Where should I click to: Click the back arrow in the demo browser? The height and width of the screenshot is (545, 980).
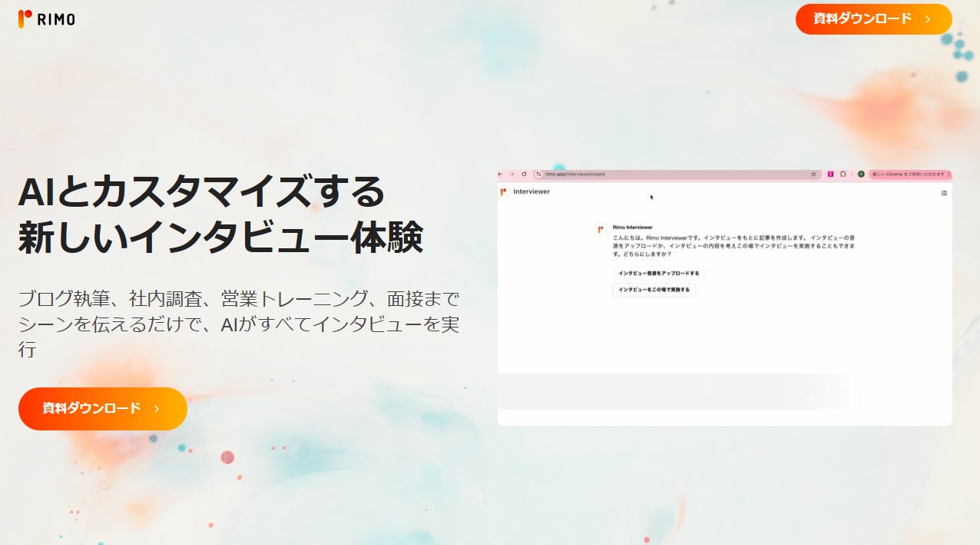coord(501,174)
